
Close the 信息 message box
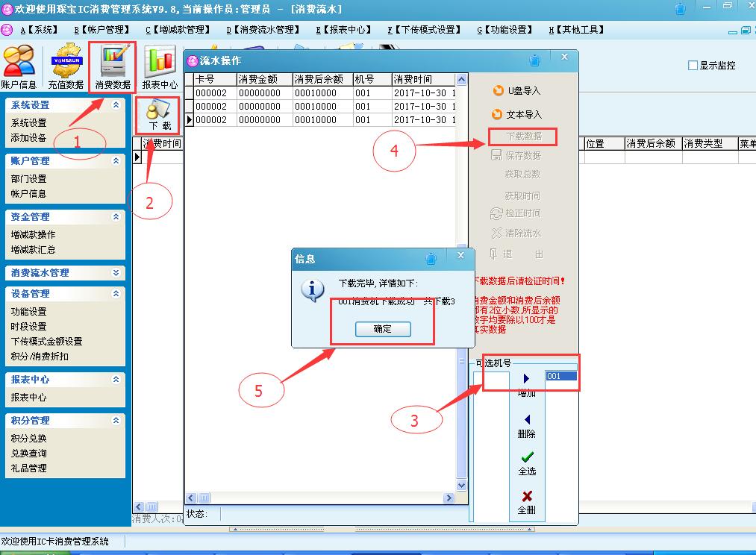point(460,255)
